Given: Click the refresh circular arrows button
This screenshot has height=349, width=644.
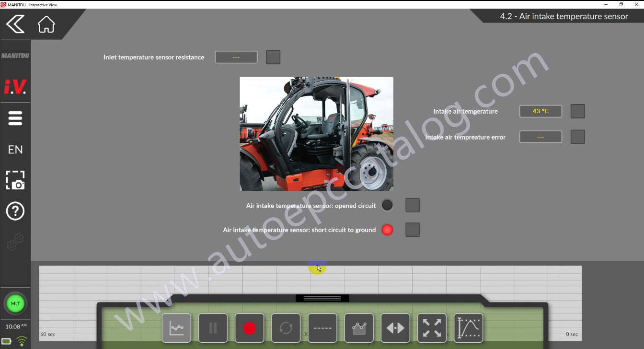Looking at the screenshot, I should tap(286, 328).
